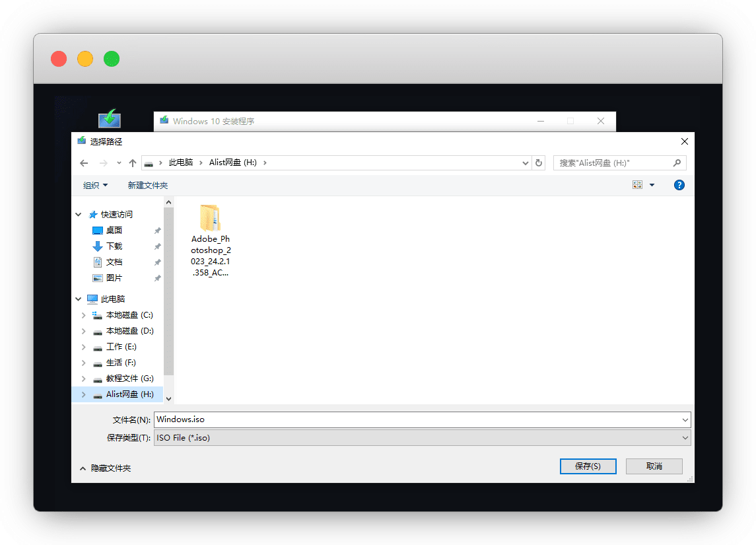This screenshot has width=756, height=545.
Task: Click 新建文件夹 to create folder
Action: [148, 186]
